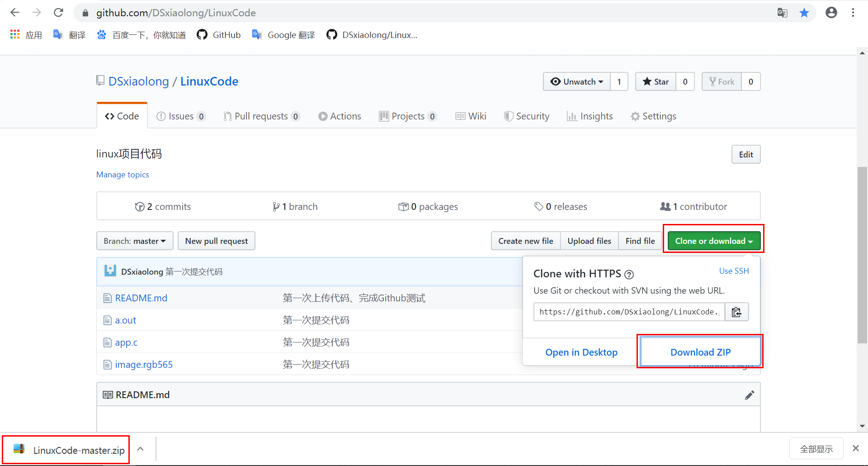Open the Wiki tab

[x=471, y=116]
